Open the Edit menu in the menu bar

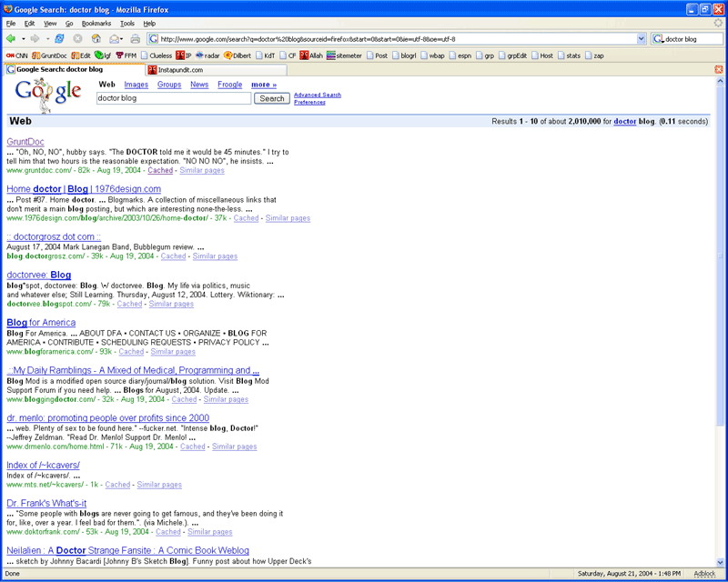click(x=29, y=24)
